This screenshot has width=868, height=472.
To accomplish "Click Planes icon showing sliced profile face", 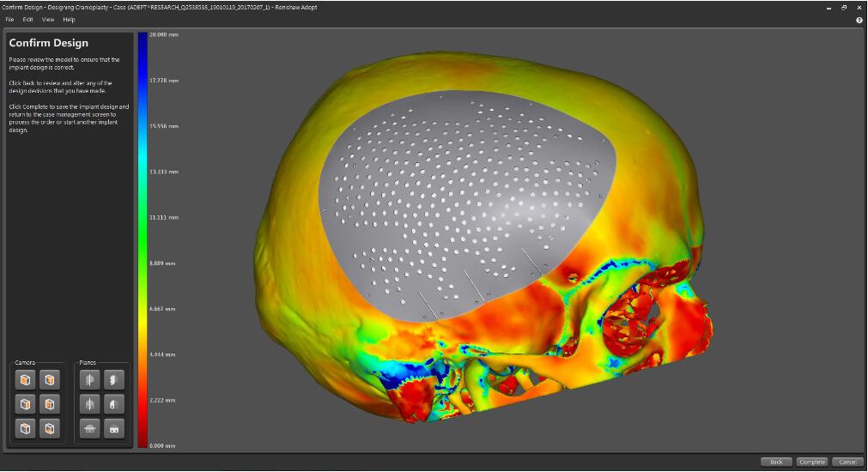I will click(113, 379).
